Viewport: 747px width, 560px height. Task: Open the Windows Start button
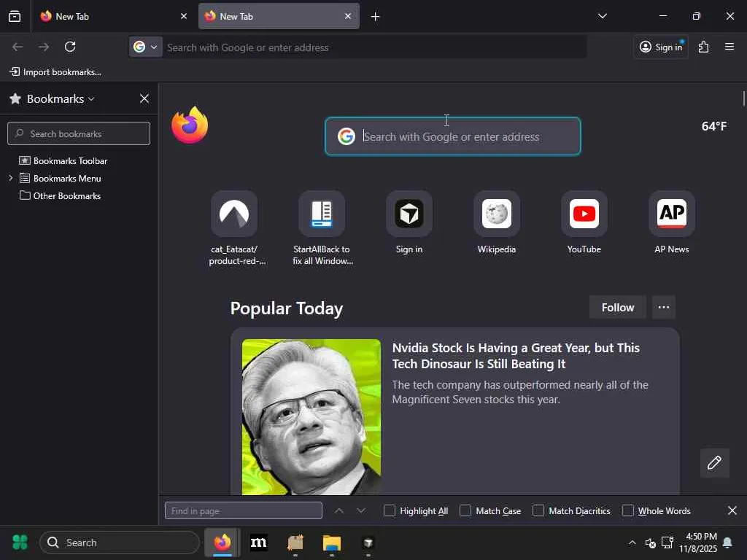(20, 542)
